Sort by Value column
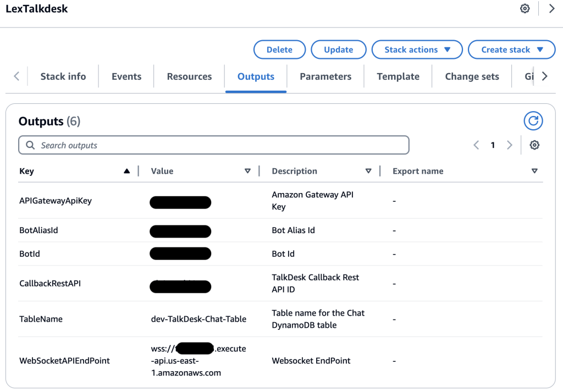The width and height of the screenshot is (563, 392). click(x=247, y=171)
